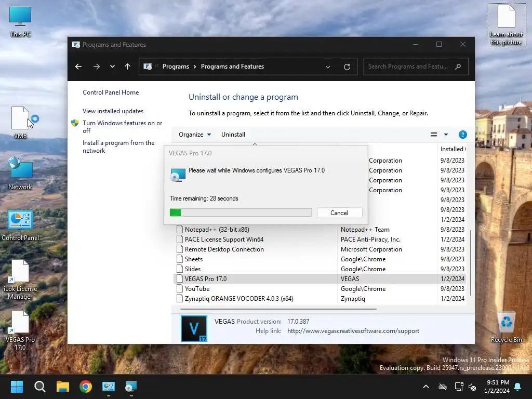This screenshot has width=532, height=399.
Task: Open File Explorer from the taskbar
Action: 63,387
